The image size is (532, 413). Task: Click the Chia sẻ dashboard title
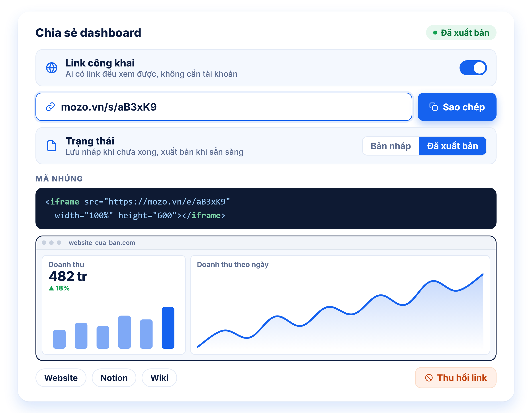88,33
